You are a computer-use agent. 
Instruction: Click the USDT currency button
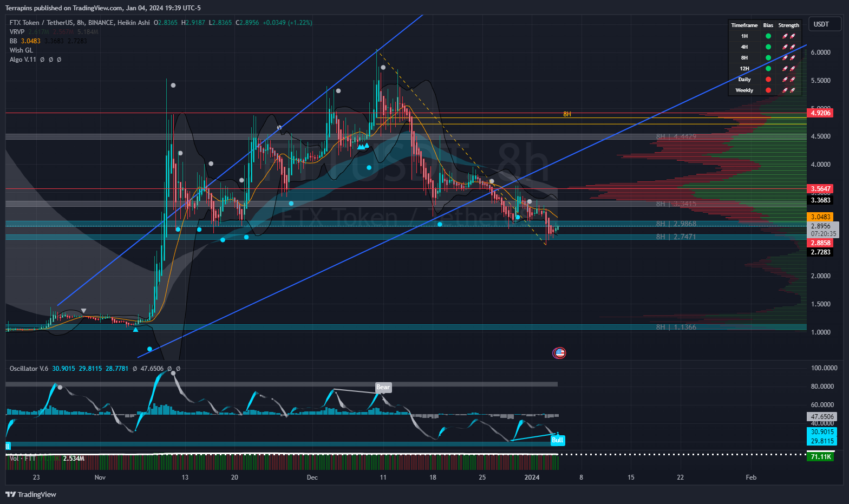pyautogui.click(x=825, y=24)
